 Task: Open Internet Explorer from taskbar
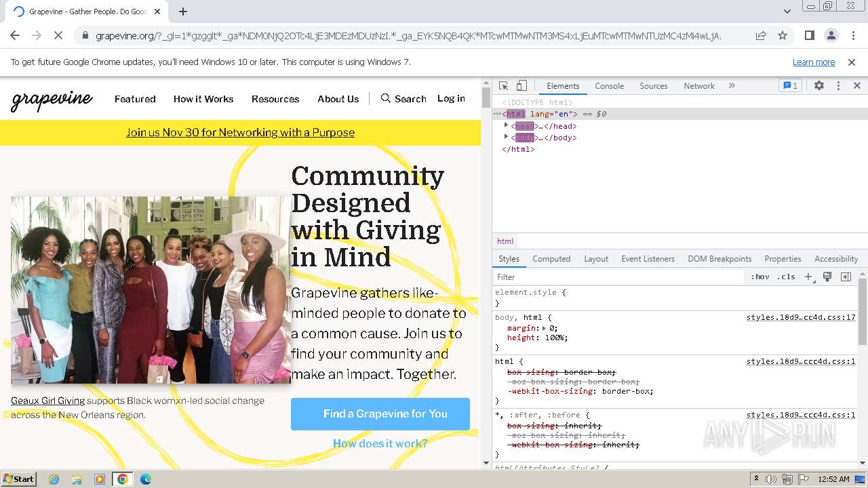point(54,479)
